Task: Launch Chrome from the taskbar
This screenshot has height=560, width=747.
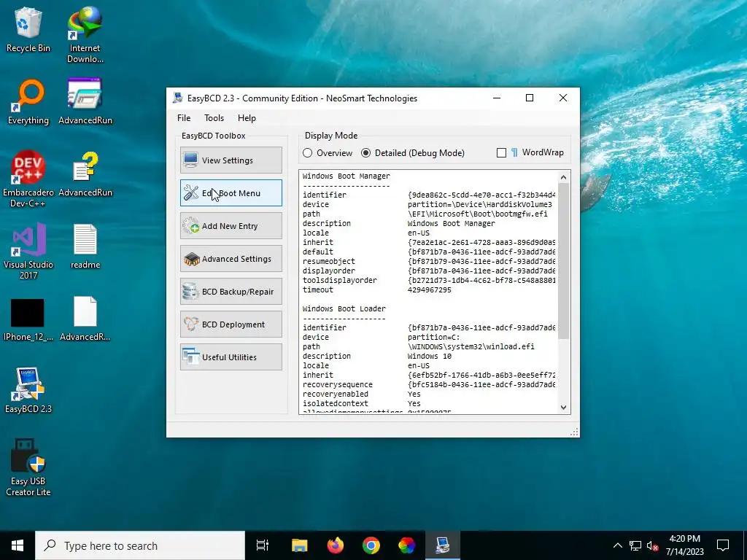Action: click(x=371, y=545)
